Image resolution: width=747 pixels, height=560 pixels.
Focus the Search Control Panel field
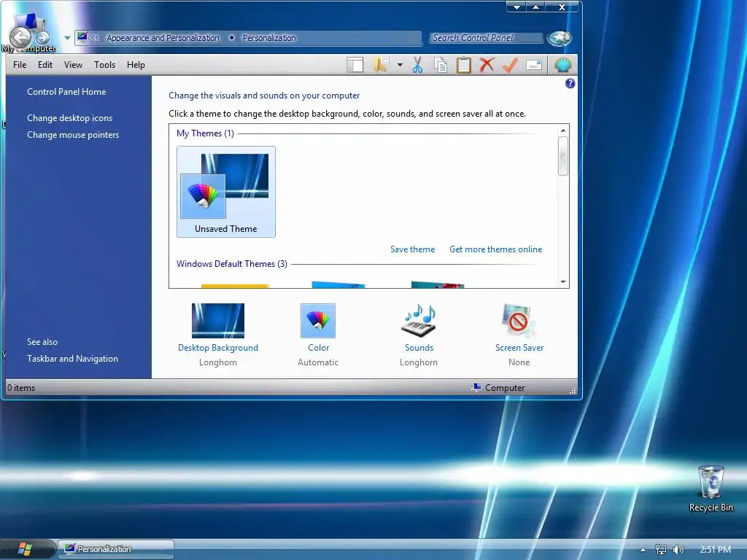[486, 38]
